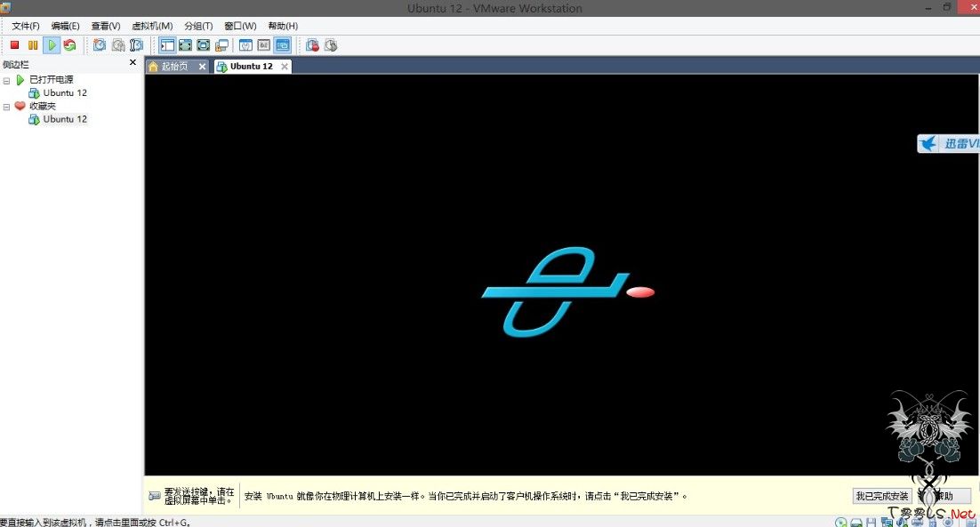Viewport: 980px width, 527px height.
Task: Click the 已打开电源 group label
Action: [x=52, y=79]
